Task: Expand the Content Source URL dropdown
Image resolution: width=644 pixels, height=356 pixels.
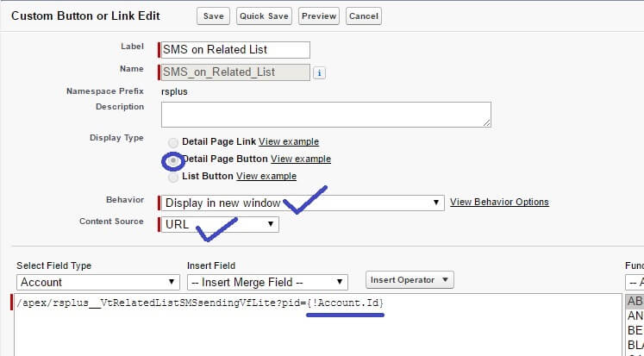Action: point(220,224)
